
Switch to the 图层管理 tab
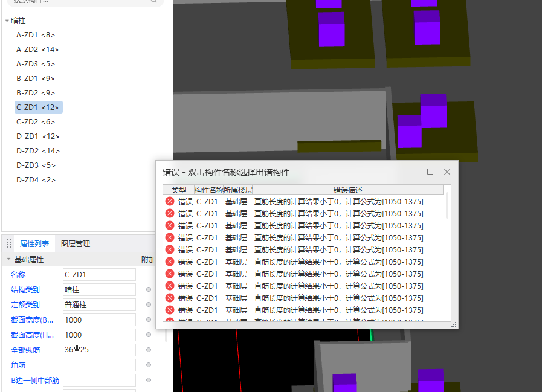76,243
